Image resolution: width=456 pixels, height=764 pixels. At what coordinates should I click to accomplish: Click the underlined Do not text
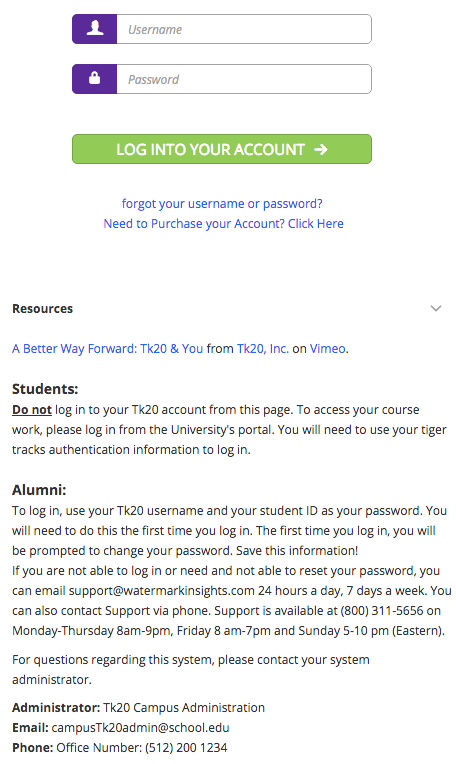pos(32,409)
